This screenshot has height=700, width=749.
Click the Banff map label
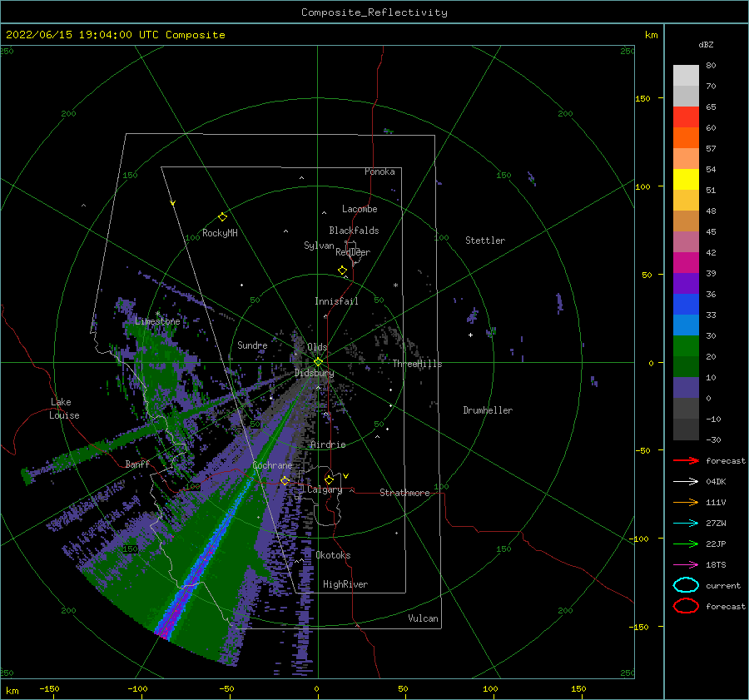tap(137, 464)
